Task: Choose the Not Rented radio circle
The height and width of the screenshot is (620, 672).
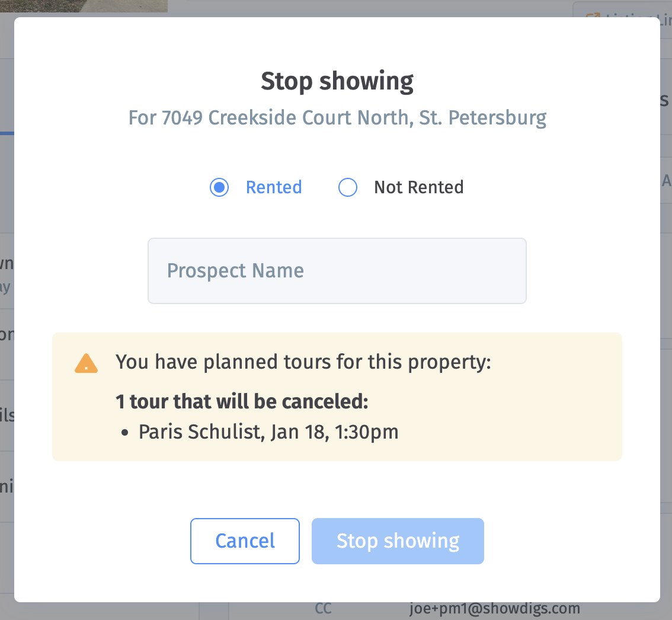Action: (x=348, y=188)
